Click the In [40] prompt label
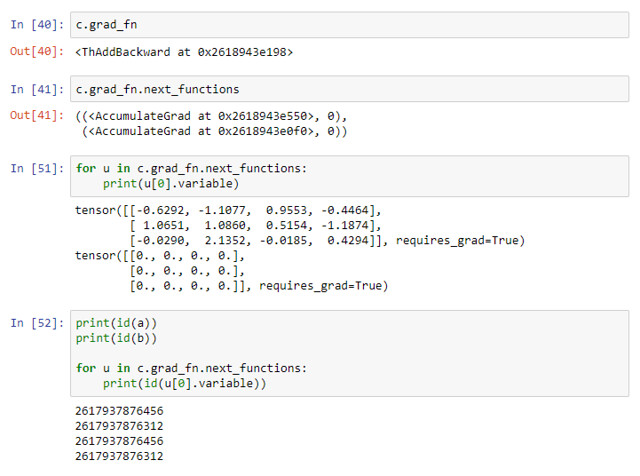 pos(35,23)
